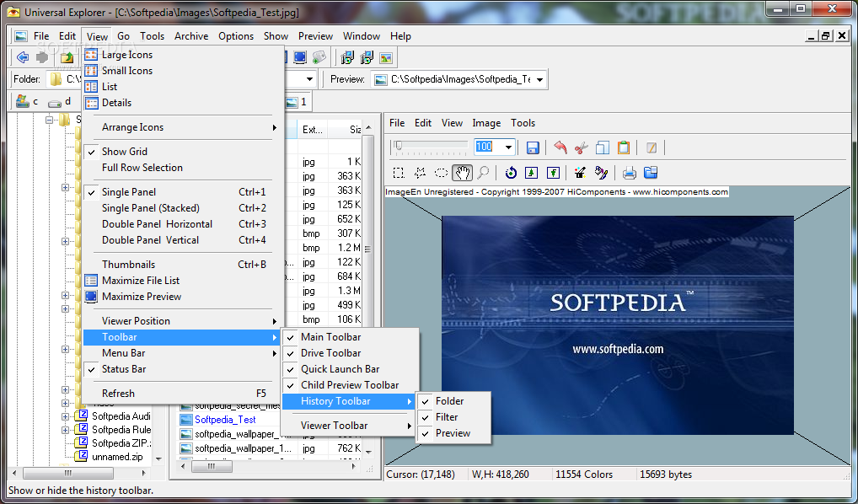Open the Folder path dropdown arrow
The width and height of the screenshot is (858, 504).
tap(309, 79)
